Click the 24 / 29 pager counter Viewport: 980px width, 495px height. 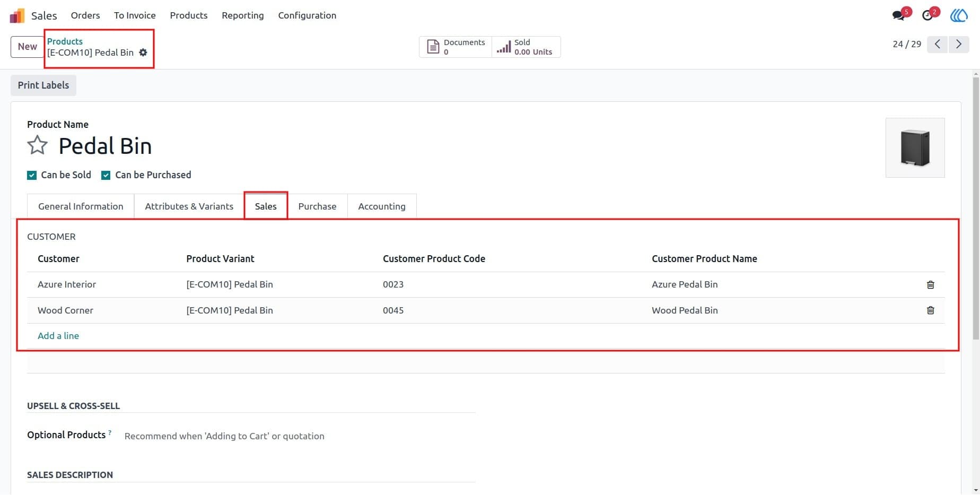(907, 44)
